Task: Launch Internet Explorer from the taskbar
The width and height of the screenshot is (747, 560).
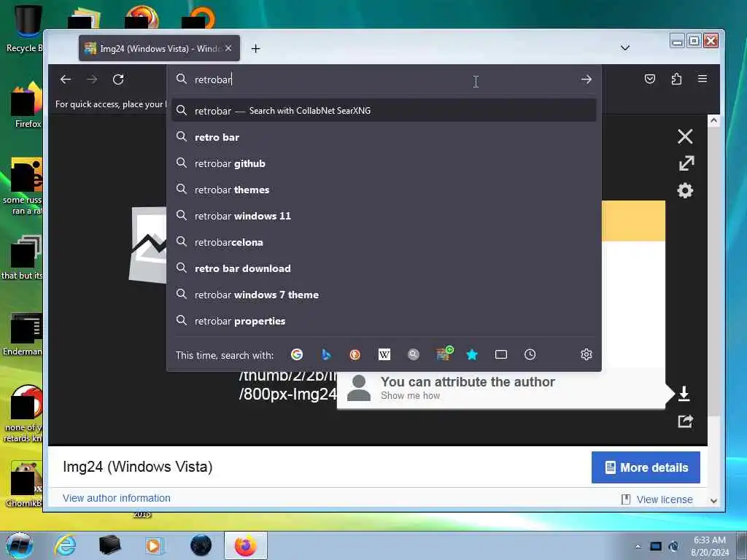Action: [65, 545]
